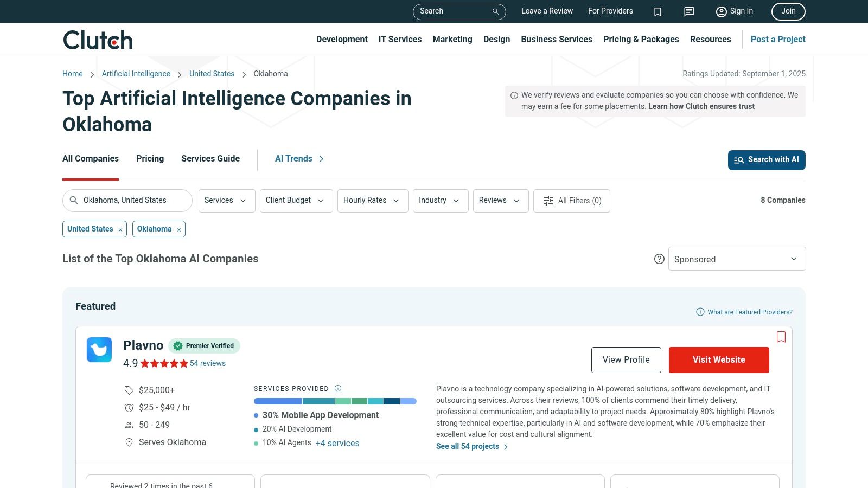Click the services distribution color bar

click(335, 401)
